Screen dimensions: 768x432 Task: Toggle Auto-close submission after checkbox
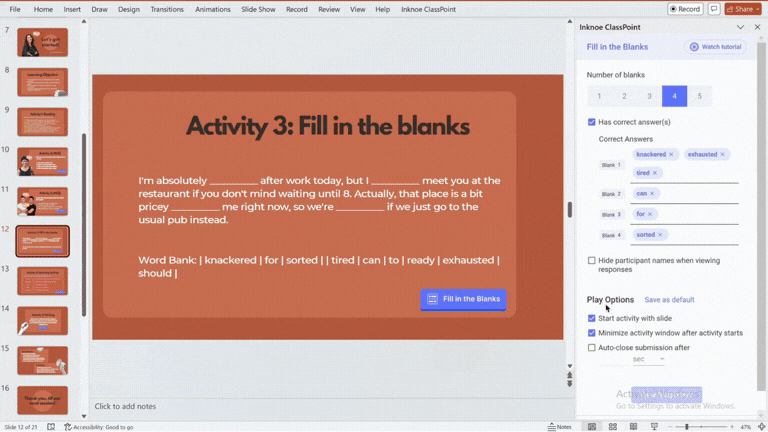click(x=592, y=348)
